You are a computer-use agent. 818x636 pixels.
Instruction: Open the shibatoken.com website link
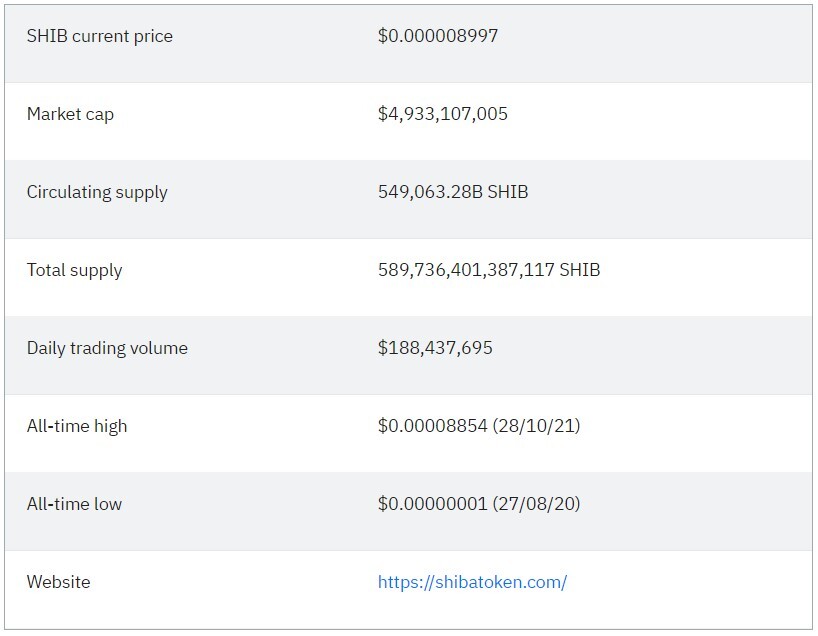tap(472, 582)
